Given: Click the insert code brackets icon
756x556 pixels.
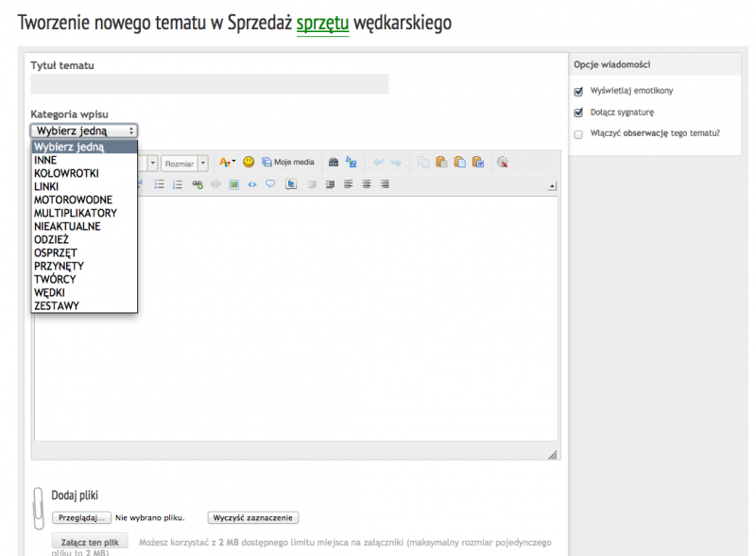Looking at the screenshot, I should [x=251, y=184].
